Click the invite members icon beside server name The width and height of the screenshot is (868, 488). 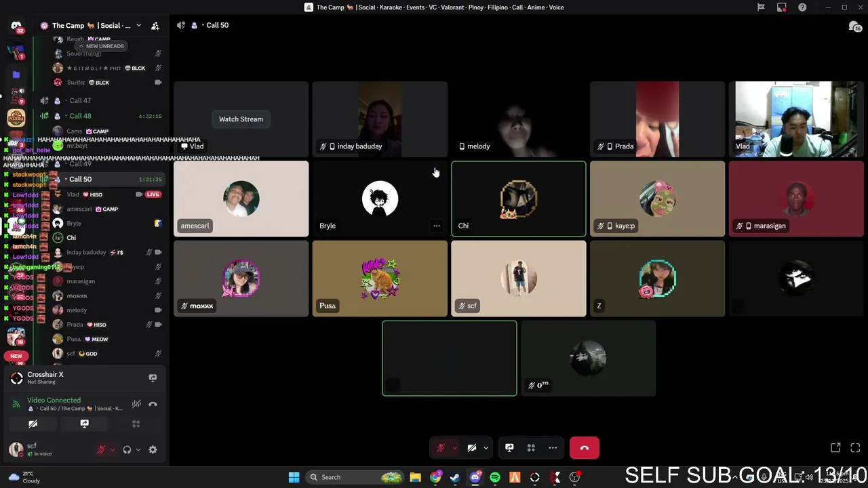pos(155,26)
